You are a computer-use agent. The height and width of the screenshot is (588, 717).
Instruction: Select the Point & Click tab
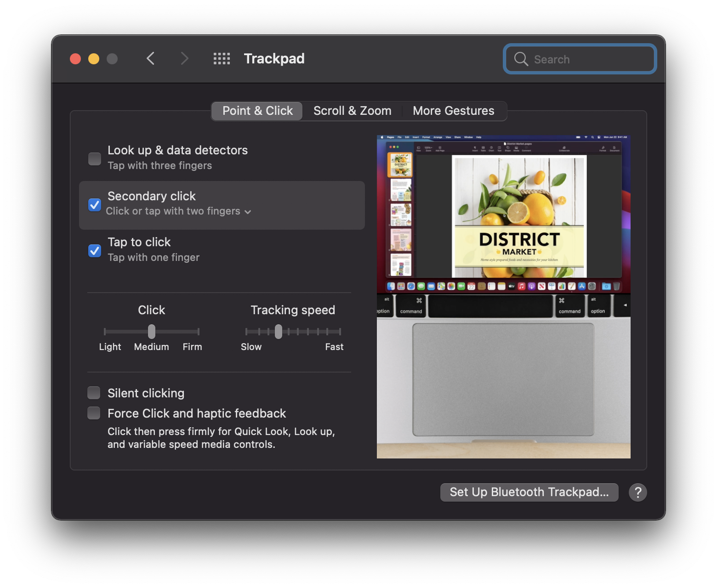click(x=257, y=111)
